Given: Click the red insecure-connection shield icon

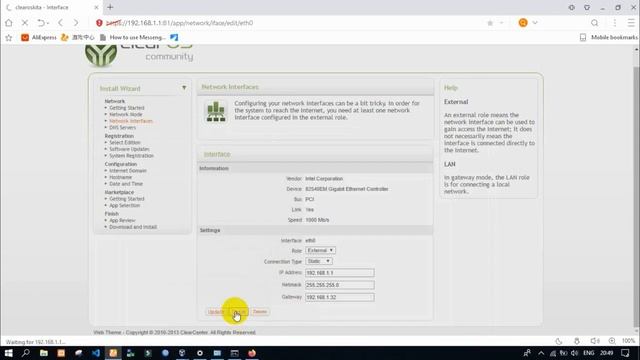Looking at the screenshot, I should (99, 23).
